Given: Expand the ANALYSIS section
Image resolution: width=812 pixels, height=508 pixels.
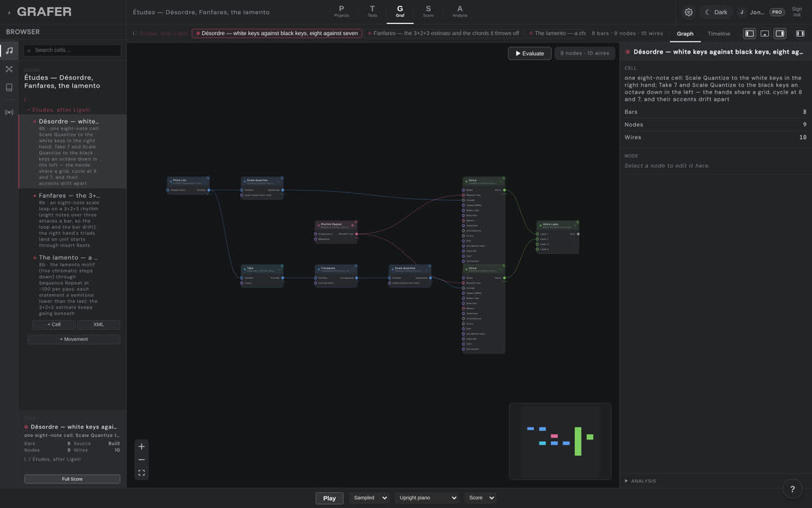Looking at the screenshot, I should [641, 481].
